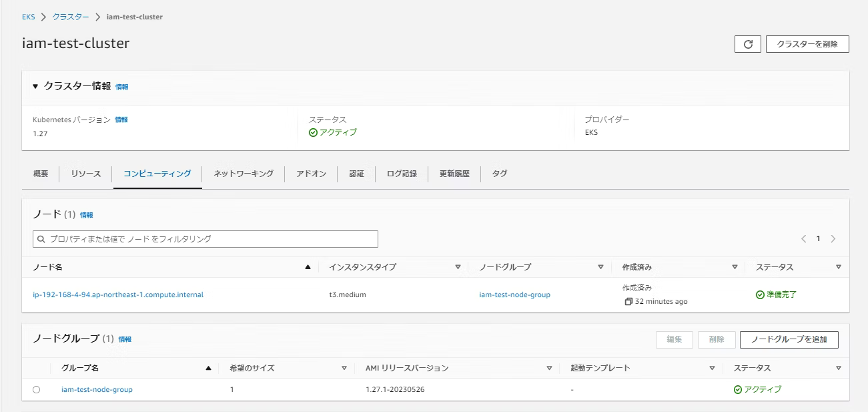Open node ip-192-168-4-94 link
Screen dimensions: 868x412
coord(118,294)
